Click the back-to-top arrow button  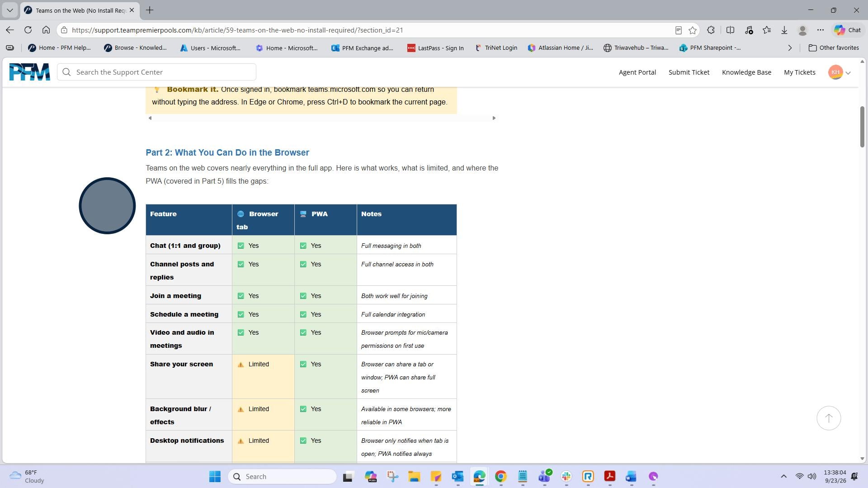(x=829, y=418)
